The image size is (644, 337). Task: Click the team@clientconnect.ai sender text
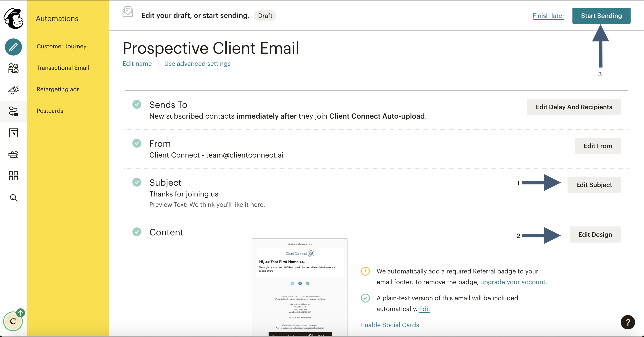pyautogui.click(x=244, y=155)
